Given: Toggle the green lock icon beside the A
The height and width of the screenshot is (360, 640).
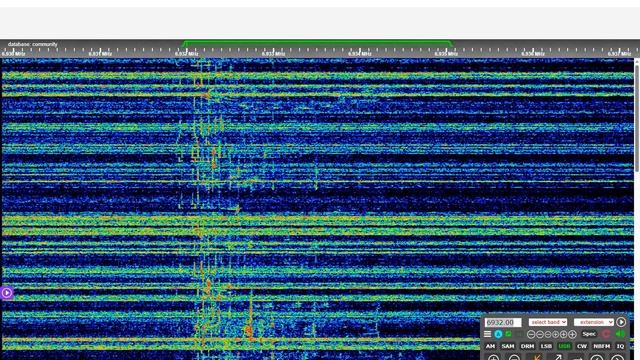Looking at the screenshot, I should [508, 333].
